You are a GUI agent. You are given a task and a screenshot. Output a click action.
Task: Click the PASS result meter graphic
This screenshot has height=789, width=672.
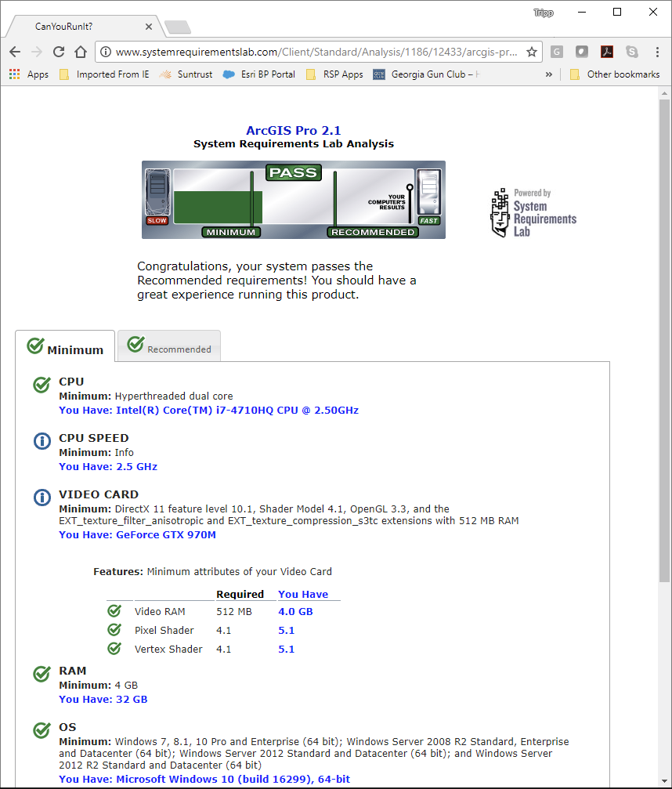tap(293, 200)
